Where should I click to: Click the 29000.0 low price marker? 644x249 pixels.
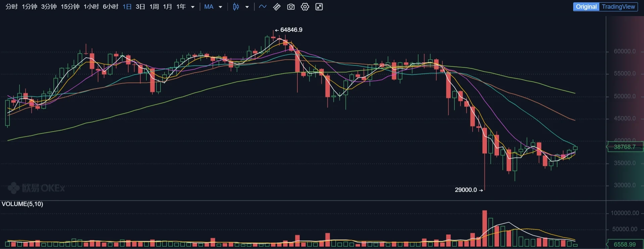tap(466, 190)
